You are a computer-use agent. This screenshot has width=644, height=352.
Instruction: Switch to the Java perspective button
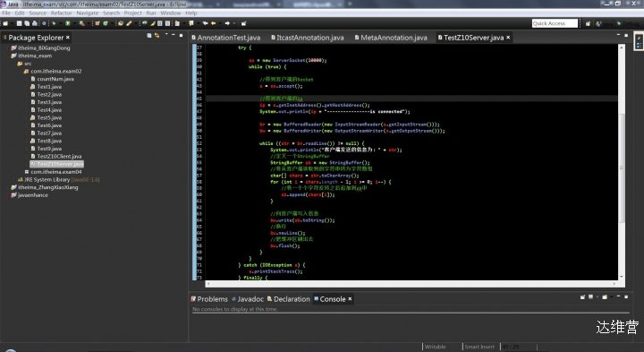[x=605, y=24]
